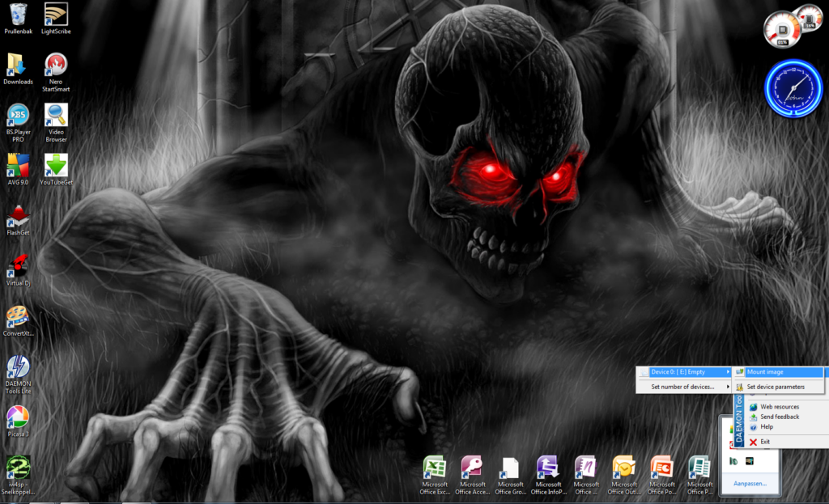This screenshot has width=829, height=504.
Task: Open Microsoft Office Groove shortcut
Action: 511,475
